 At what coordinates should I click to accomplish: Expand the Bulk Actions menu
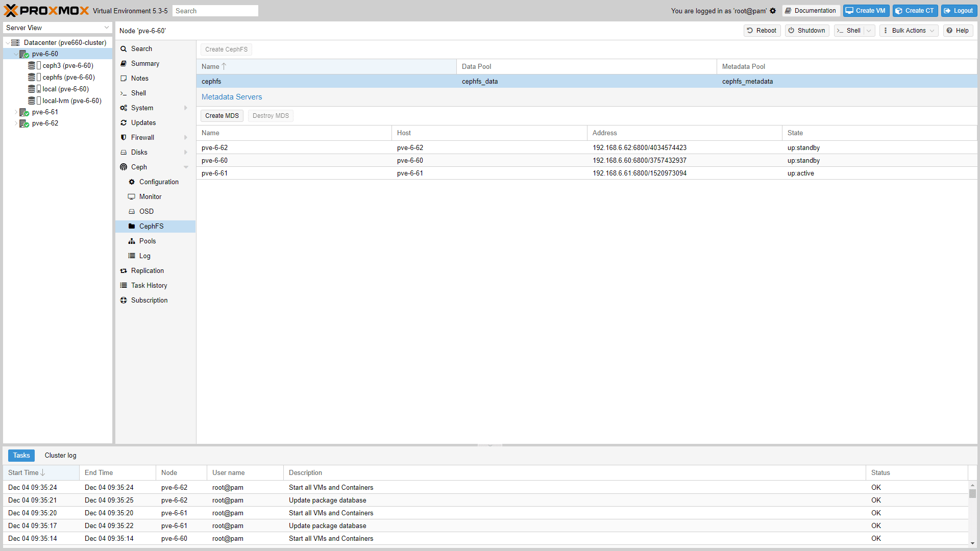tap(909, 31)
